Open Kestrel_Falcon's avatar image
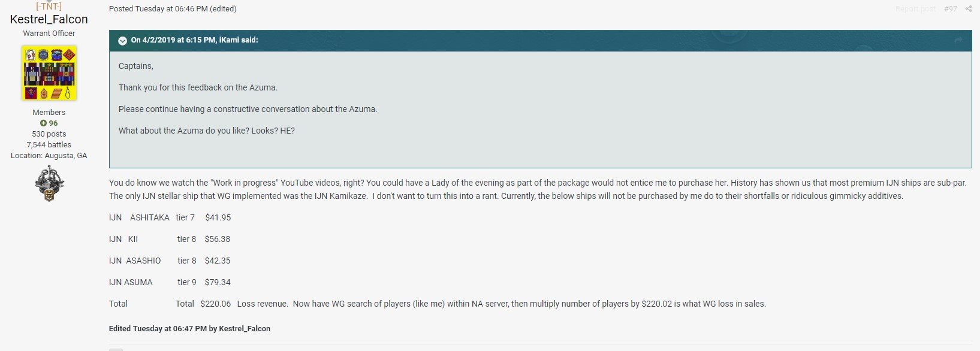 (49, 73)
